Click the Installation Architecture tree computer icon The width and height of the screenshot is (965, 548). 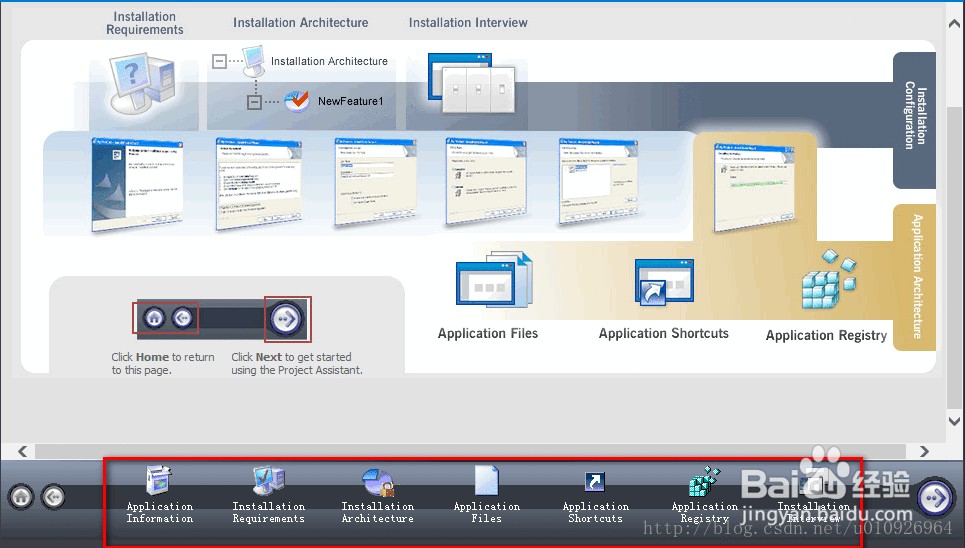254,60
